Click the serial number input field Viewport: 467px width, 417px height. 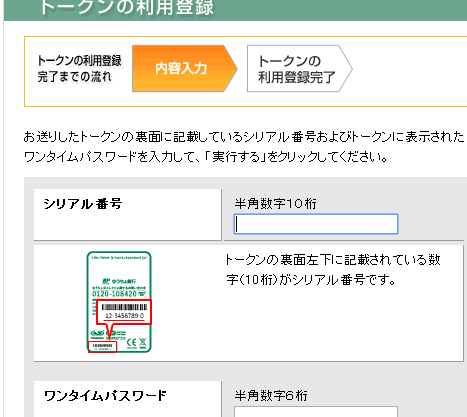(316, 224)
